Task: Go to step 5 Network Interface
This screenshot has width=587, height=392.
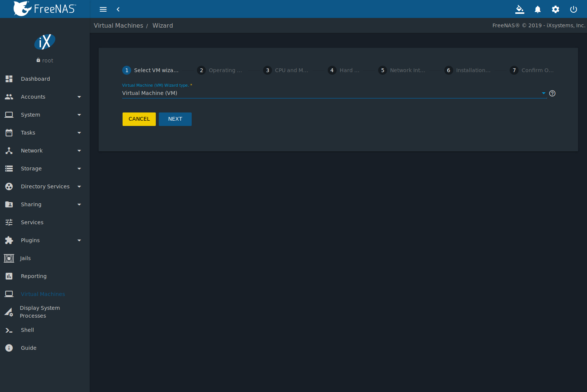Action: click(x=402, y=70)
